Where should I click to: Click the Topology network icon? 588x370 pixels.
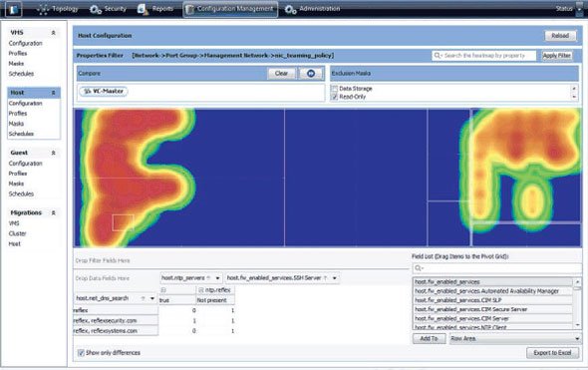(x=43, y=9)
